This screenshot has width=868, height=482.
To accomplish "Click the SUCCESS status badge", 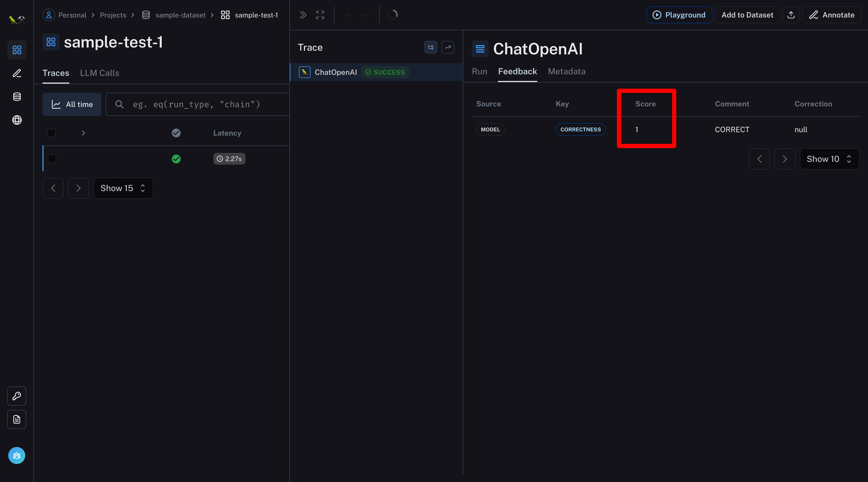I will point(385,72).
